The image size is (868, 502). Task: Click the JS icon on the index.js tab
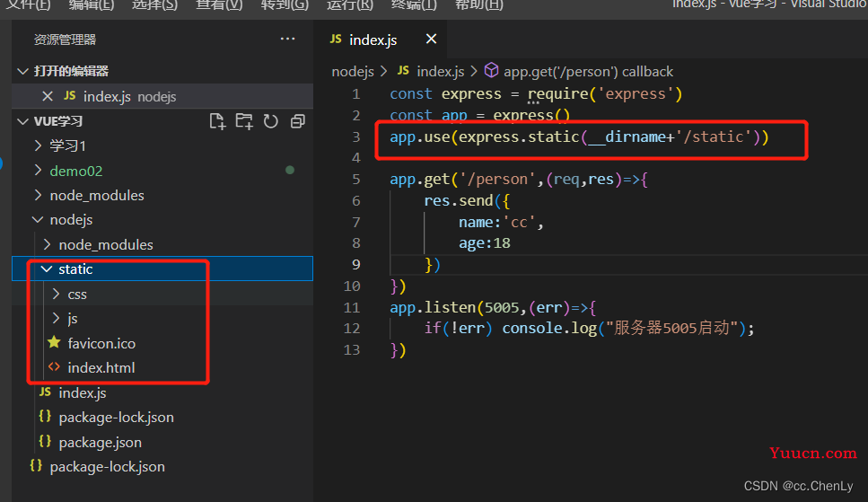pyautogui.click(x=336, y=39)
